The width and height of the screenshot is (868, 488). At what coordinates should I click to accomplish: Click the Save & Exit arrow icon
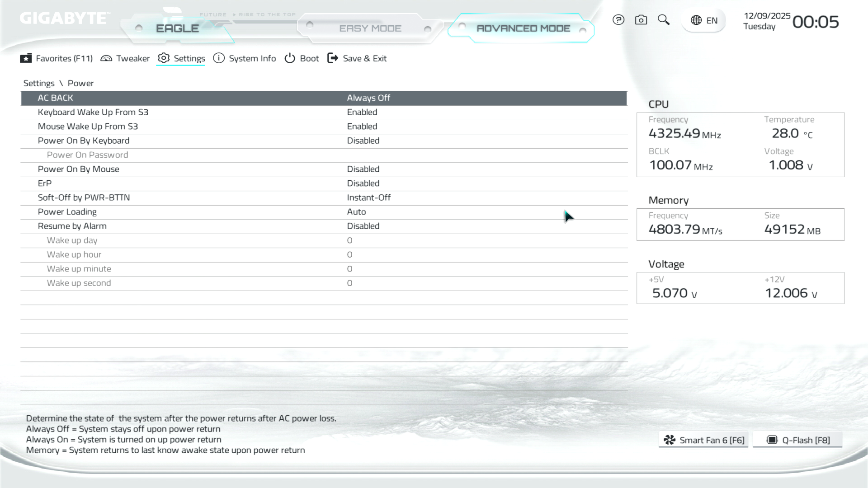point(333,58)
